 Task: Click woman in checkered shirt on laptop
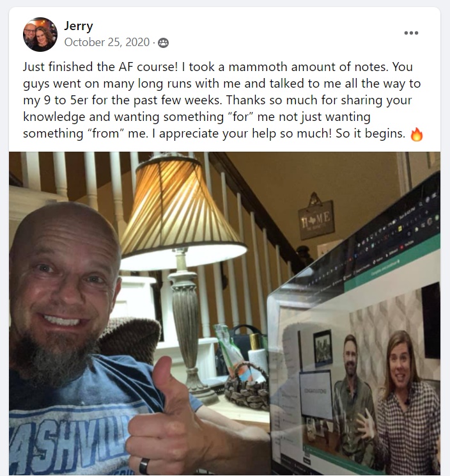pos(405,404)
